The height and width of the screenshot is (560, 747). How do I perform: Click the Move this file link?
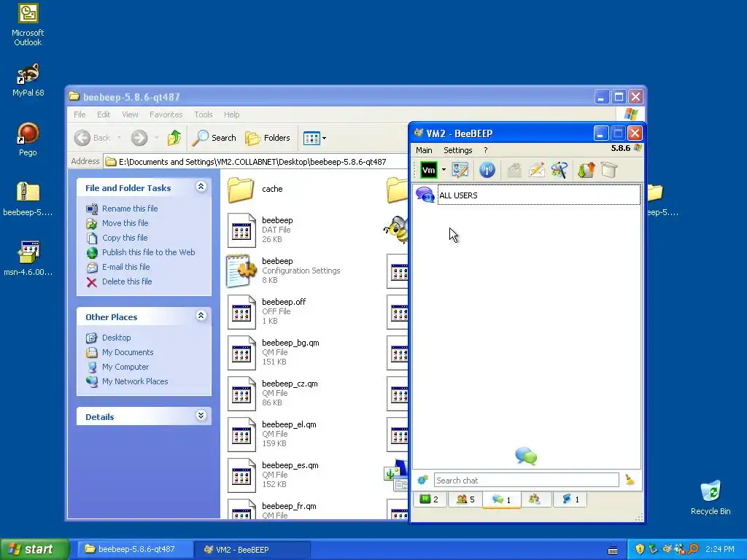click(x=125, y=223)
